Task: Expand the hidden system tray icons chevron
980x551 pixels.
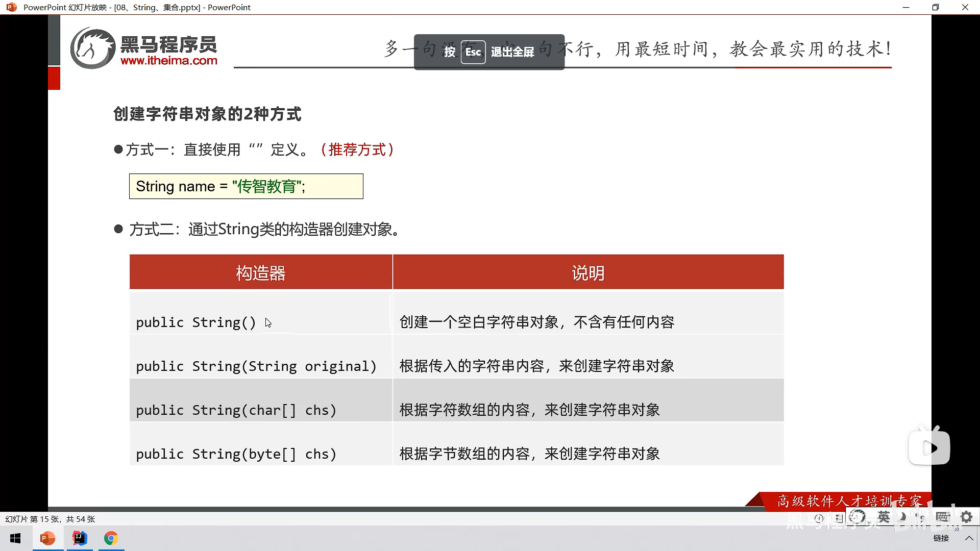Action: [x=969, y=538]
